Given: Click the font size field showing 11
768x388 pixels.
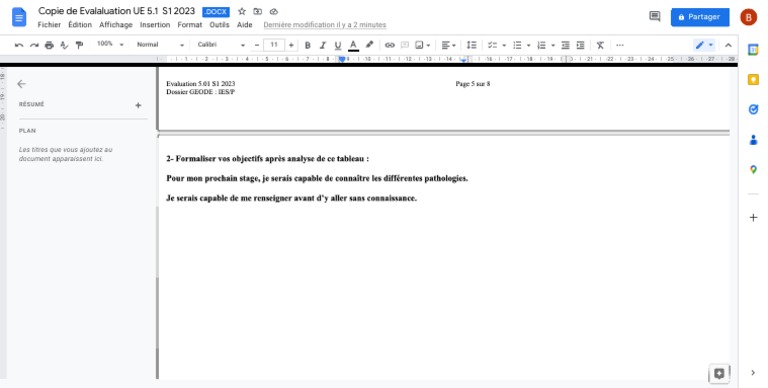Looking at the screenshot, I should coord(274,45).
